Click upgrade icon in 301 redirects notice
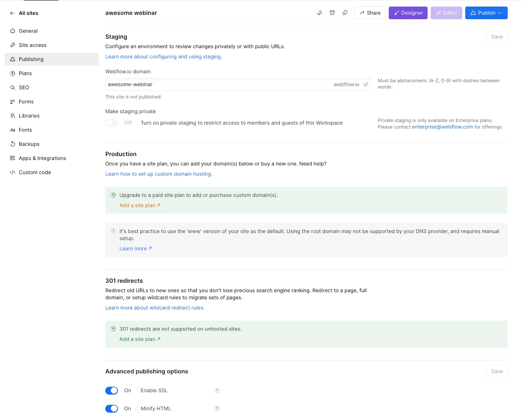 pyautogui.click(x=113, y=329)
